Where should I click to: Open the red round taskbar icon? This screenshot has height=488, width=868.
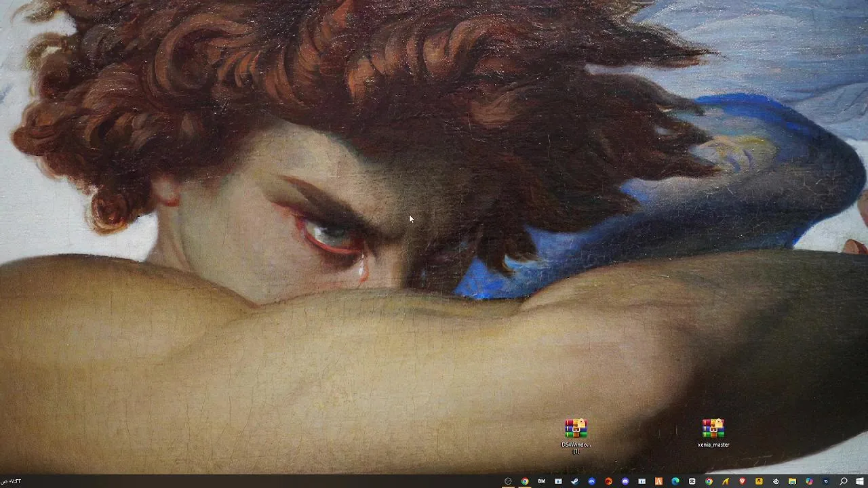click(608, 481)
